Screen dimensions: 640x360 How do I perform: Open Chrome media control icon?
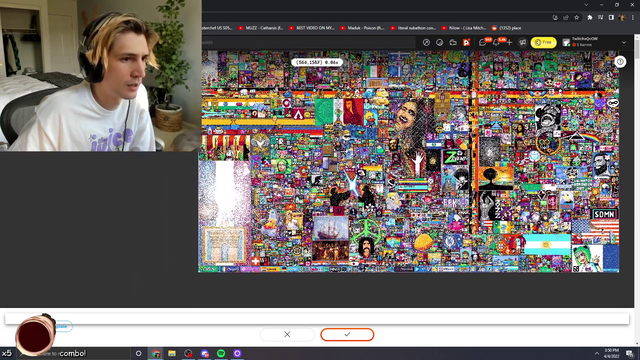click(600, 18)
